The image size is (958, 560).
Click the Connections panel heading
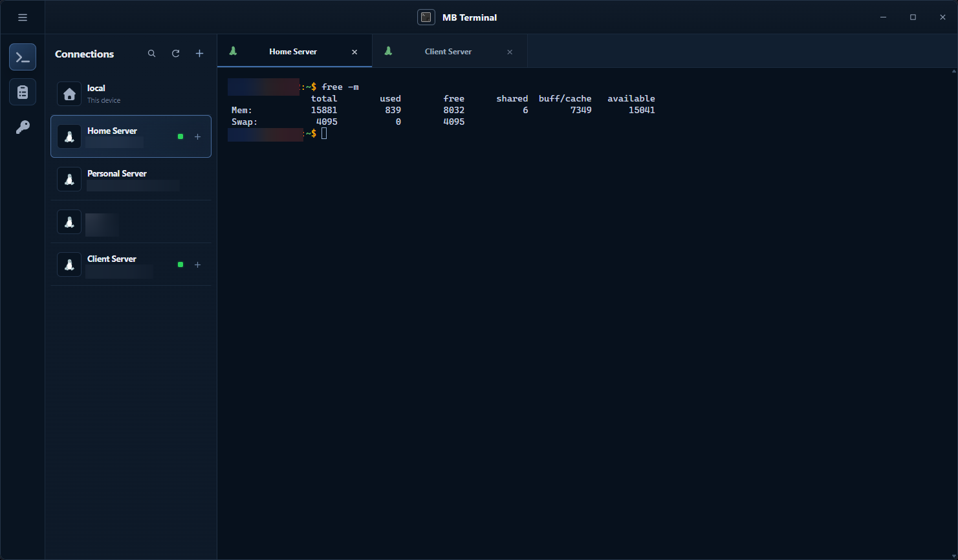tap(84, 54)
